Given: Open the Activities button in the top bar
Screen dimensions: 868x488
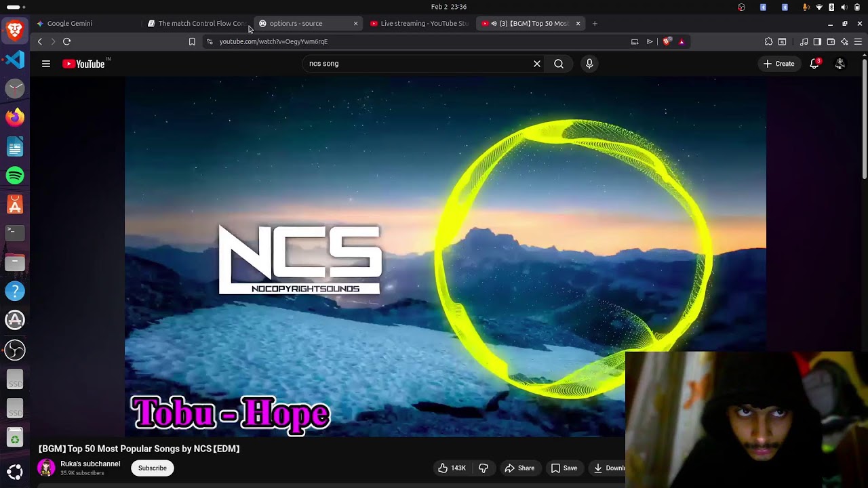Looking at the screenshot, I should pyautogui.click(x=15, y=7).
